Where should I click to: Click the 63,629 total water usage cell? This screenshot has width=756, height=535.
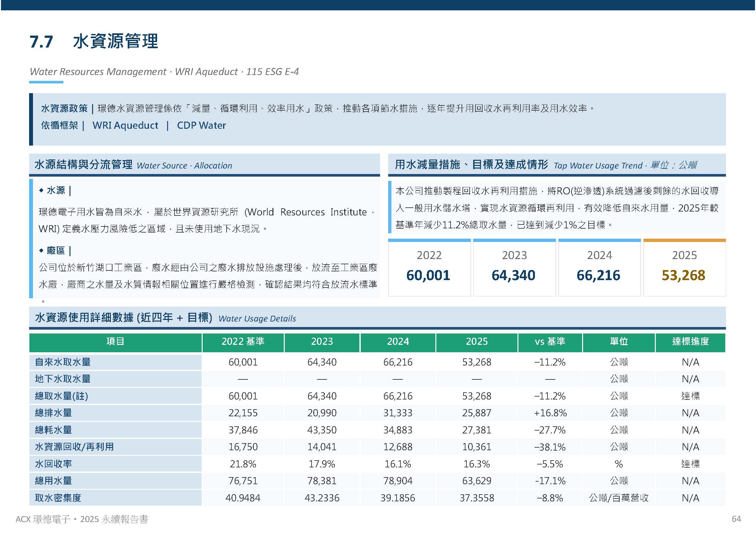(477, 481)
